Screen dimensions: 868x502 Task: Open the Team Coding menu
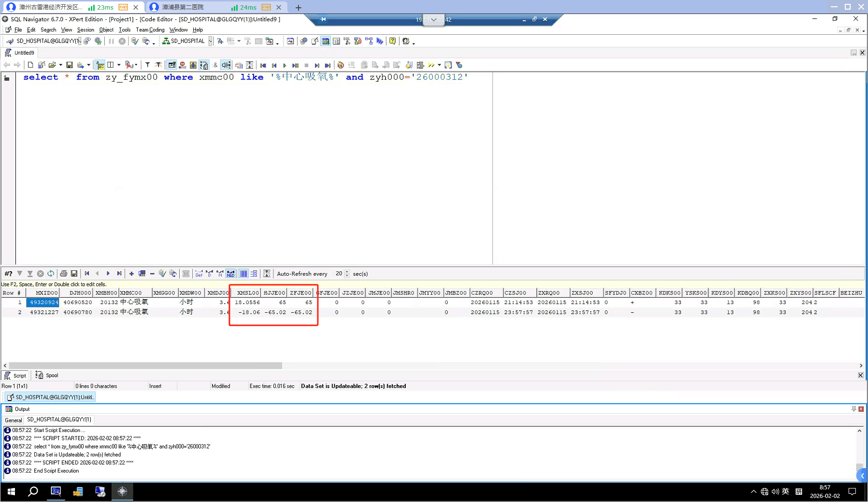pyautogui.click(x=150, y=30)
